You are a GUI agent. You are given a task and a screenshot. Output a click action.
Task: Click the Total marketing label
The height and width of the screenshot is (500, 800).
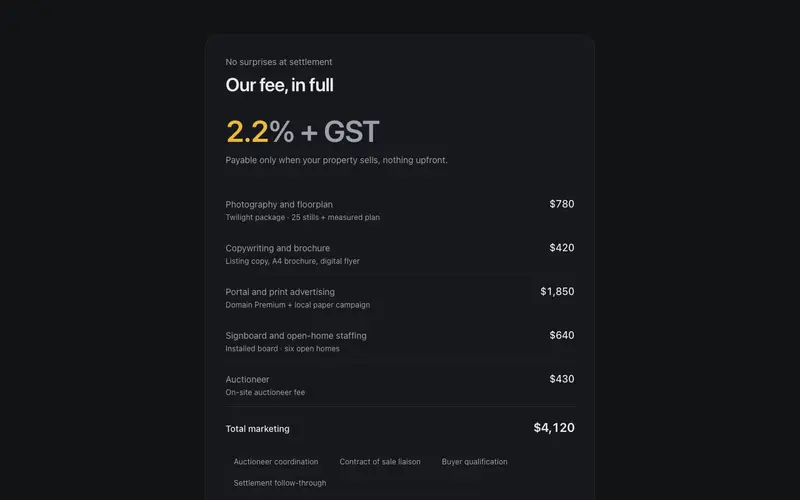(x=258, y=429)
